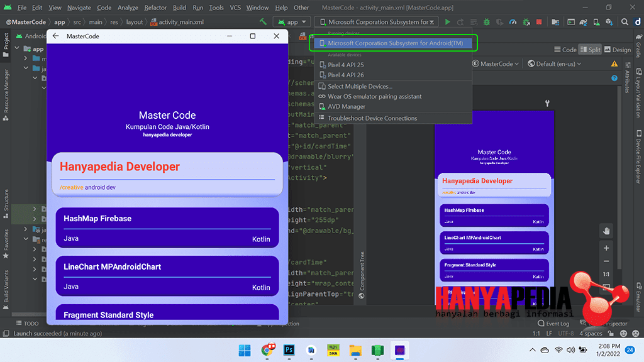Open the TODO tool window
644x362 pixels.
click(27, 324)
